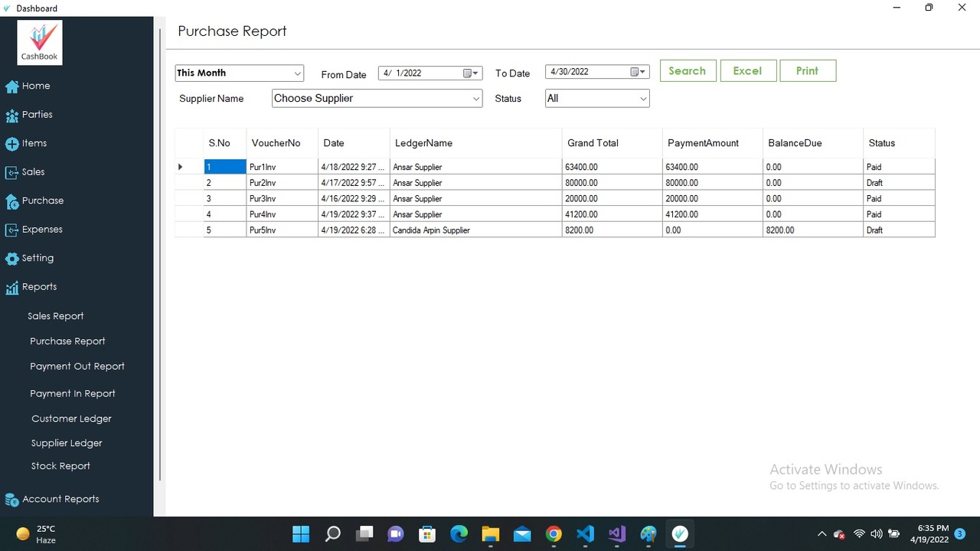
Task: Open the Supplier Ledger report
Action: point(66,442)
